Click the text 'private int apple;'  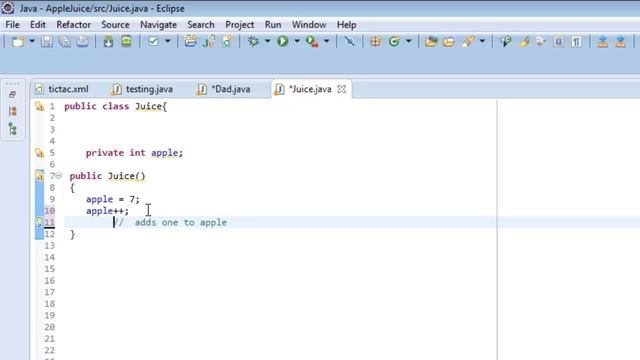point(134,153)
